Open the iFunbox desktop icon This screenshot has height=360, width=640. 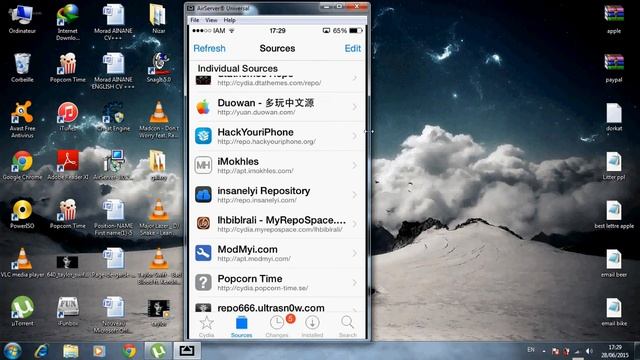coord(68,312)
